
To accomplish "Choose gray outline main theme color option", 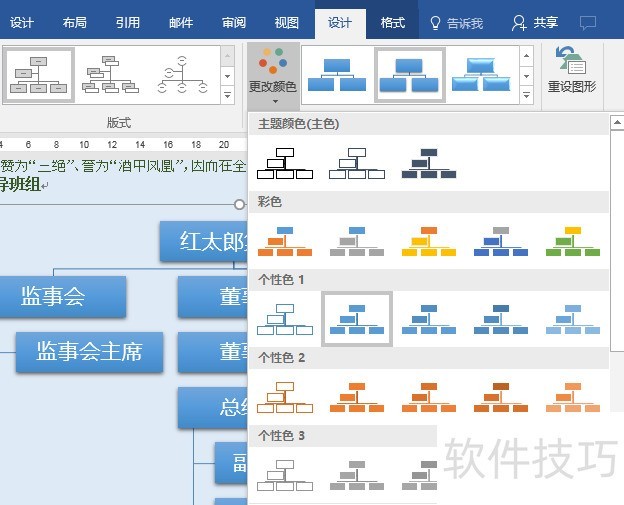I will (357, 164).
